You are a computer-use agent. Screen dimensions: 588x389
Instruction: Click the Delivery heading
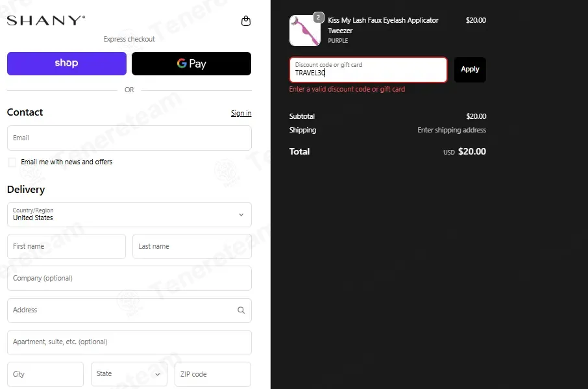pyautogui.click(x=26, y=190)
